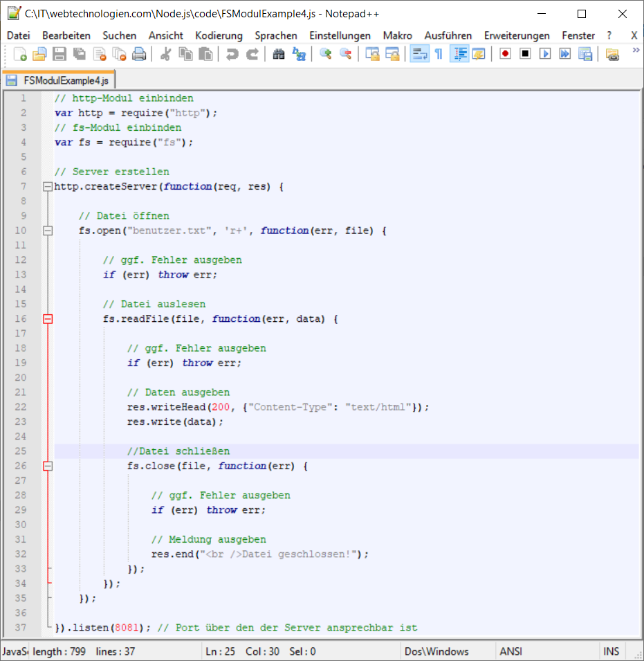Cut selection with the scissors icon
This screenshot has width=644, height=661.
tap(165, 54)
